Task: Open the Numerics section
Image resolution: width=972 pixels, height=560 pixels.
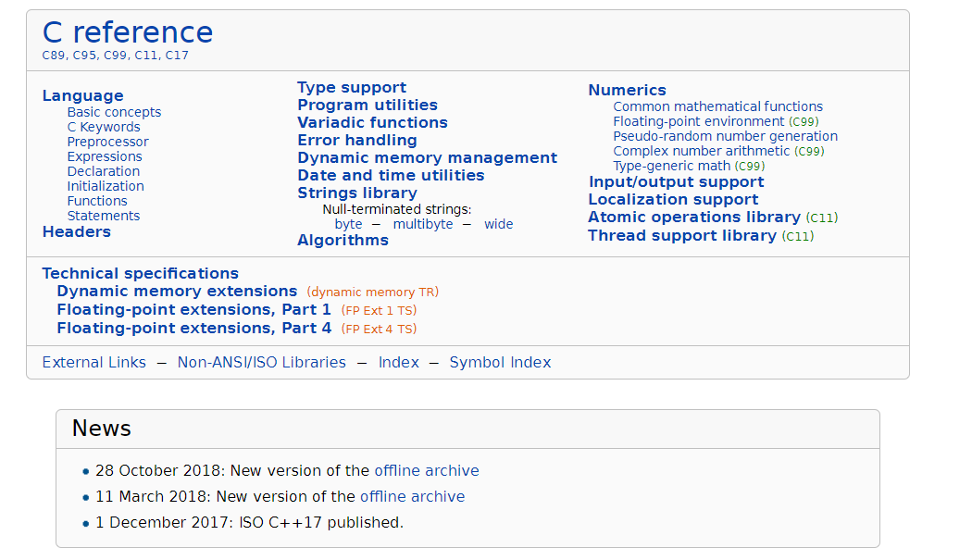Action: coord(627,90)
